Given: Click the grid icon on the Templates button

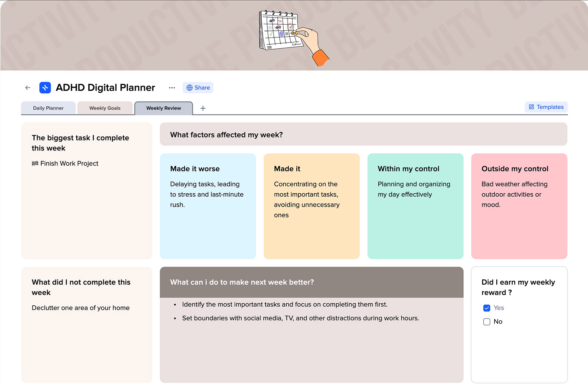Looking at the screenshot, I should pos(531,107).
